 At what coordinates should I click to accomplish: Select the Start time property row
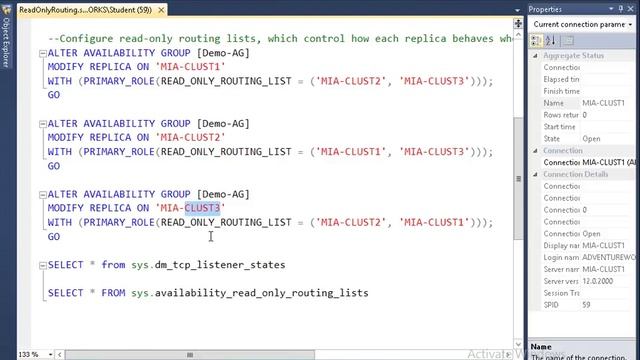587,127
